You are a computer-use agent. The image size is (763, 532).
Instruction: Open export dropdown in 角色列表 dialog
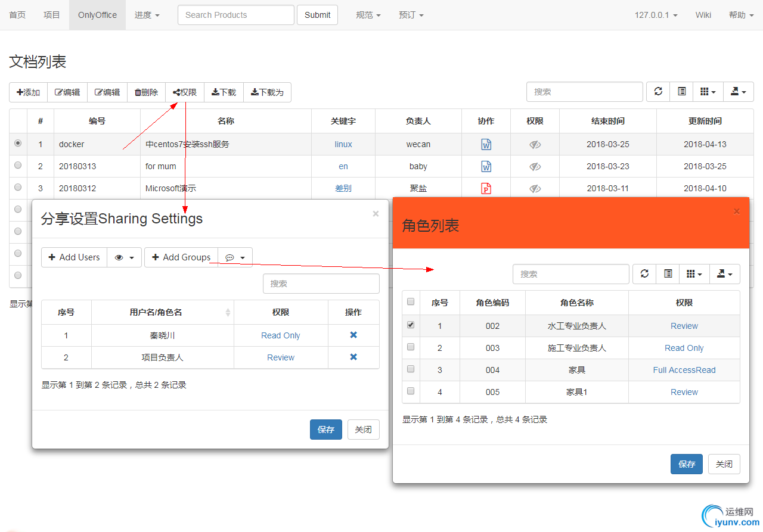point(725,273)
